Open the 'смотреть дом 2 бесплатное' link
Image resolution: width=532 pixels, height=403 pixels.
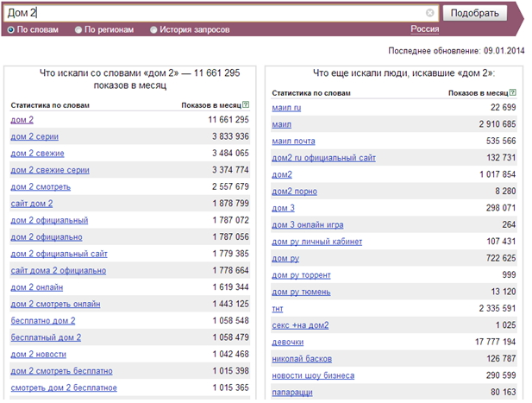click(64, 387)
